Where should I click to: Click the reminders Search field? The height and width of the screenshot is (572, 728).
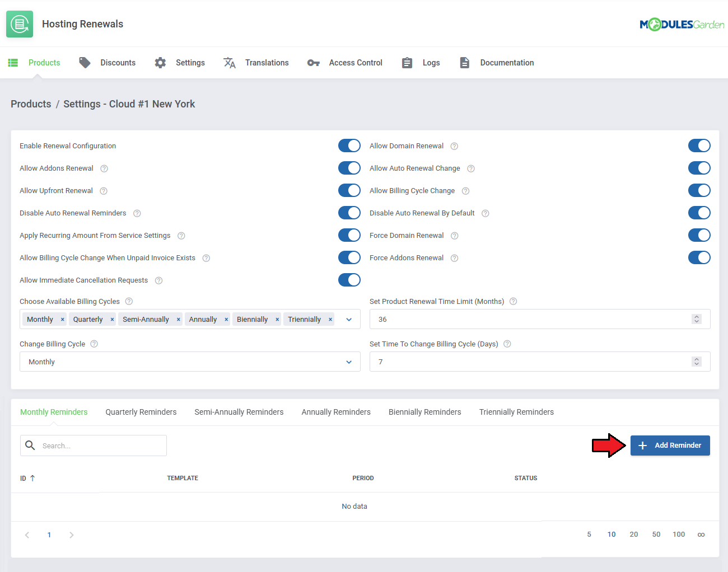coord(94,446)
